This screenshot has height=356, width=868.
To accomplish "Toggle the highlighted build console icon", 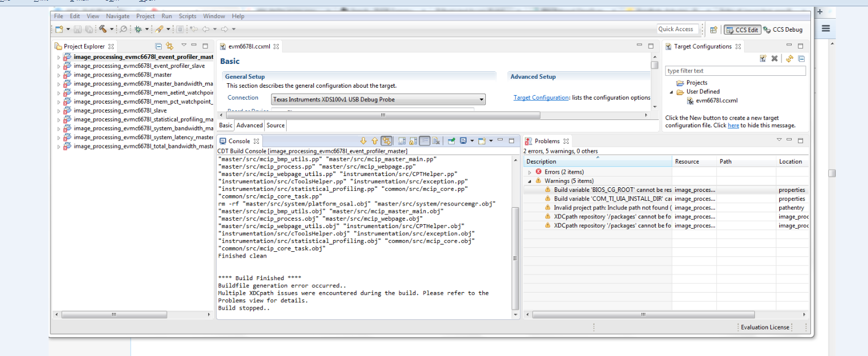I will (x=387, y=141).
